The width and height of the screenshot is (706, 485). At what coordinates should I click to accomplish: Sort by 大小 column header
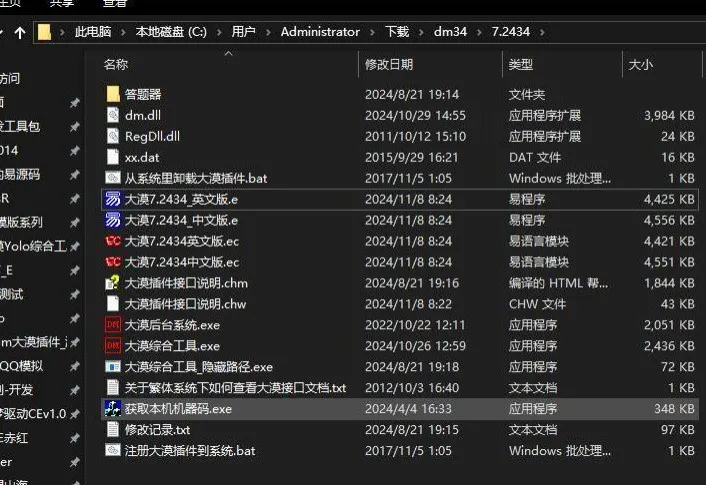click(640, 64)
